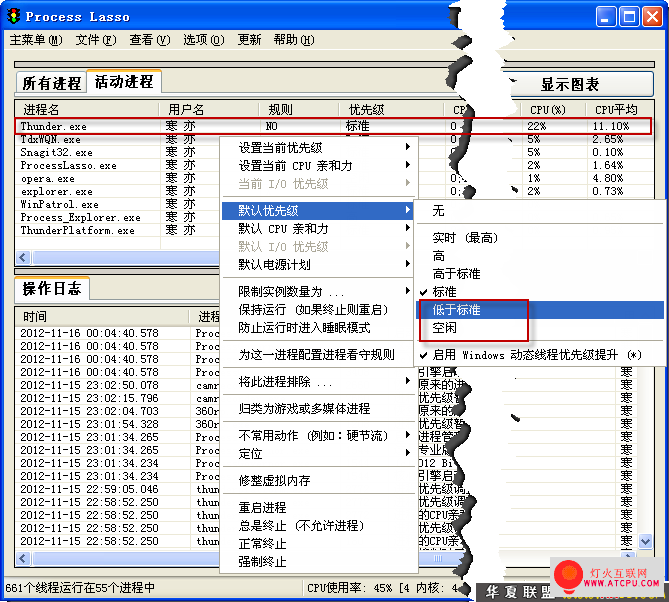Expand 设置当前 CPU 亲和力 submenu

coord(317,166)
